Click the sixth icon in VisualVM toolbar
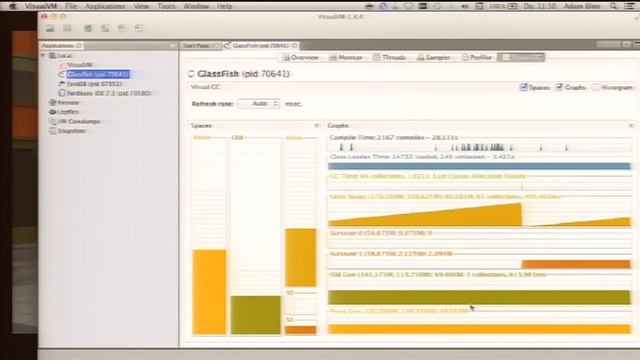Viewport: 640px width, 360px height. click(x=139, y=28)
